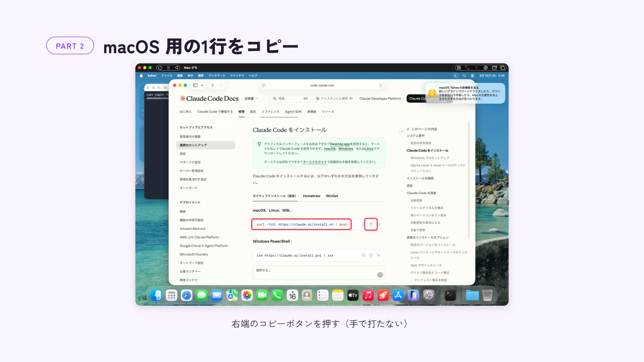Click the ターミナルガイド link
This screenshot has width=644, height=362.
click(314, 162)
